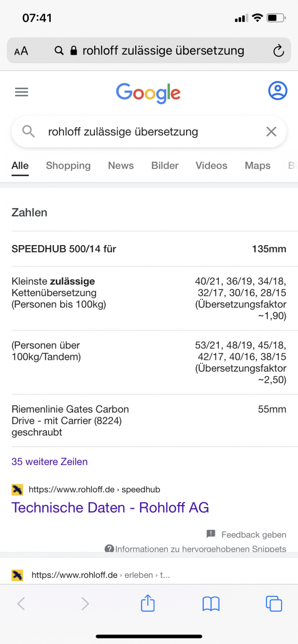
Task: Tap the Safari reload page icon
Action: [278, 51]
